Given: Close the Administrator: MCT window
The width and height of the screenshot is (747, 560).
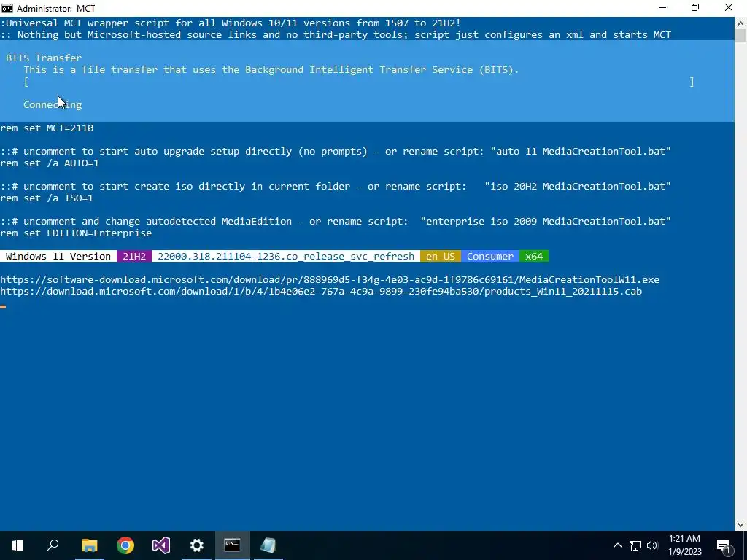Looking at the screenshot, I should 729,7.
